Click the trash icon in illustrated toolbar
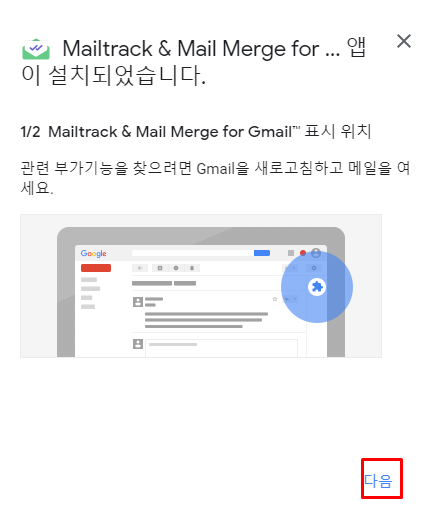The height and width of the screenshot is (519, 442). 192,268
